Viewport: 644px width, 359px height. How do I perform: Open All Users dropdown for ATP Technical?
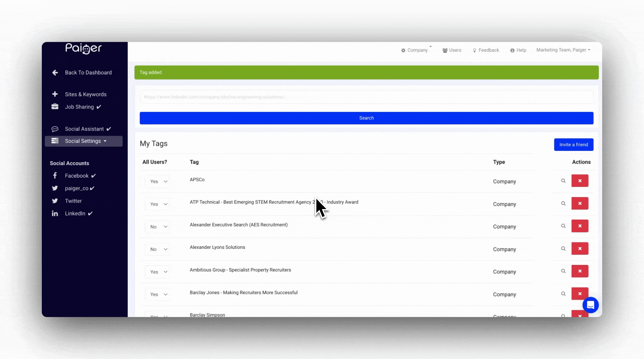[158, 204]
